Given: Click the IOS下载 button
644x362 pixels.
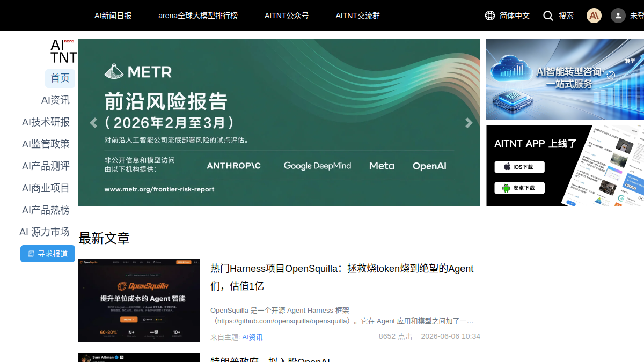Looking at the screenshot, I should (519, 167).
